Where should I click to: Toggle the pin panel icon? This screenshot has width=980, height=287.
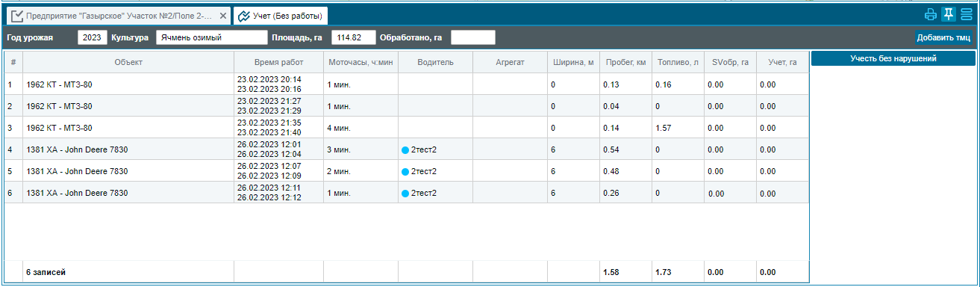949,14
